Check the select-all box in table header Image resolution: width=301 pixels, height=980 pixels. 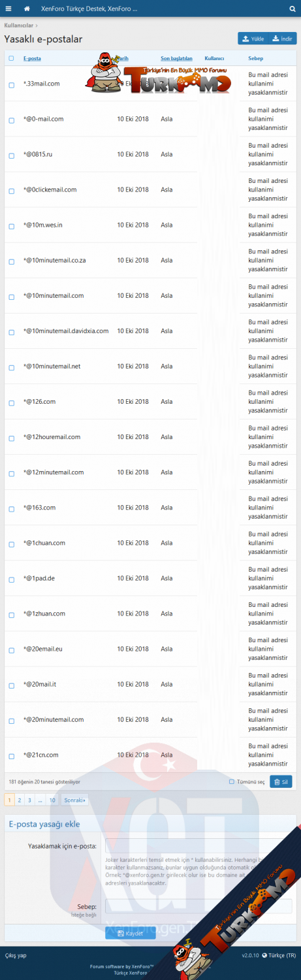(x=11, y=58)
